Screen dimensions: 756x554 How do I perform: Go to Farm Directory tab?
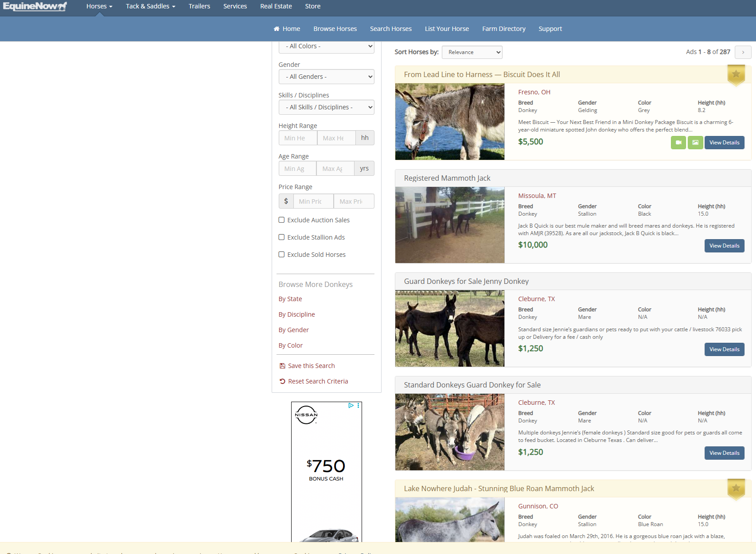[504, 29]
